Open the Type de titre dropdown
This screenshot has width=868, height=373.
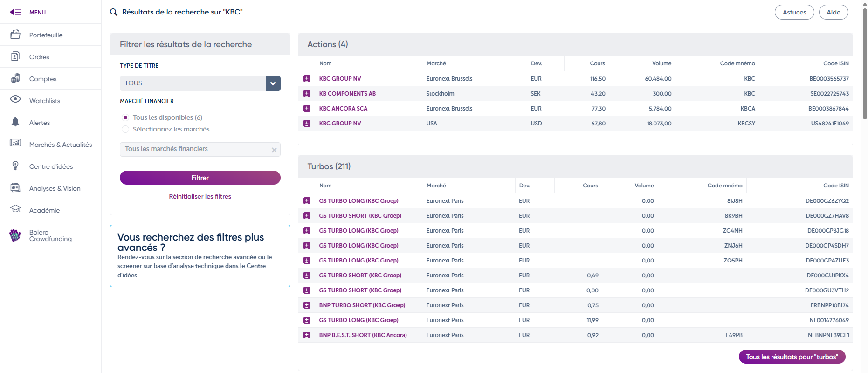273,83
